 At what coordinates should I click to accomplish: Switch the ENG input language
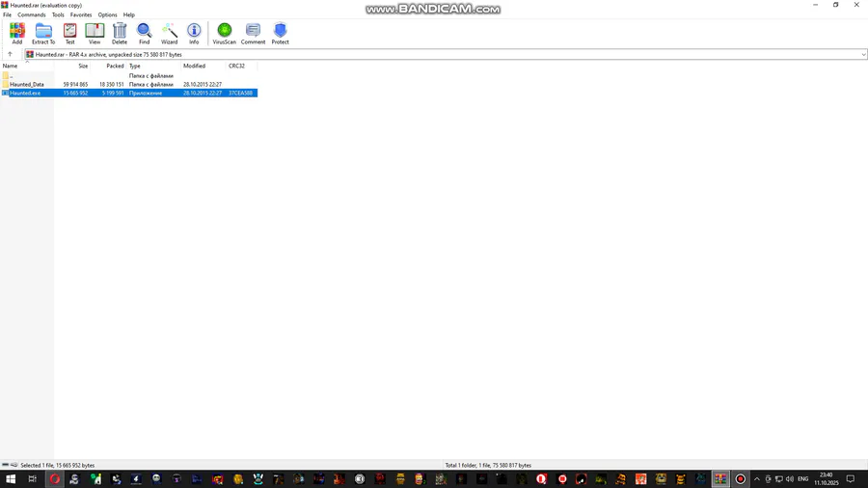pos(803,479)
